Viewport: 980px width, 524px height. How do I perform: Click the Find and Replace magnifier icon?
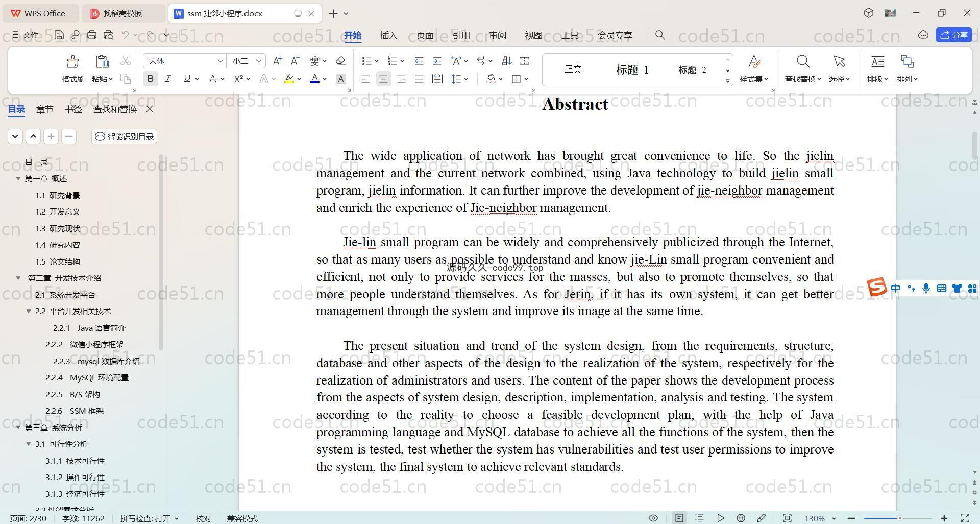[x=803, y=62]
